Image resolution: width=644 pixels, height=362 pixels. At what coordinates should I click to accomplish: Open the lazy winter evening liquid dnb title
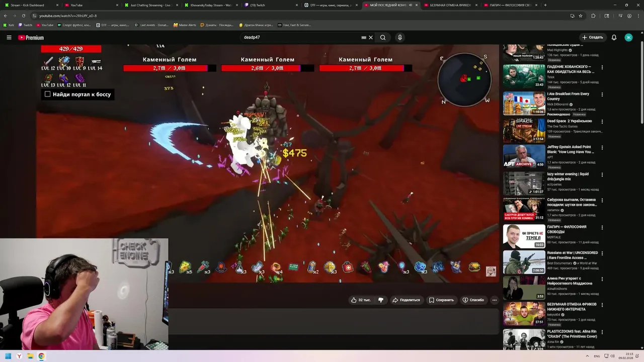pyautogui.click(x=568, y=176)
